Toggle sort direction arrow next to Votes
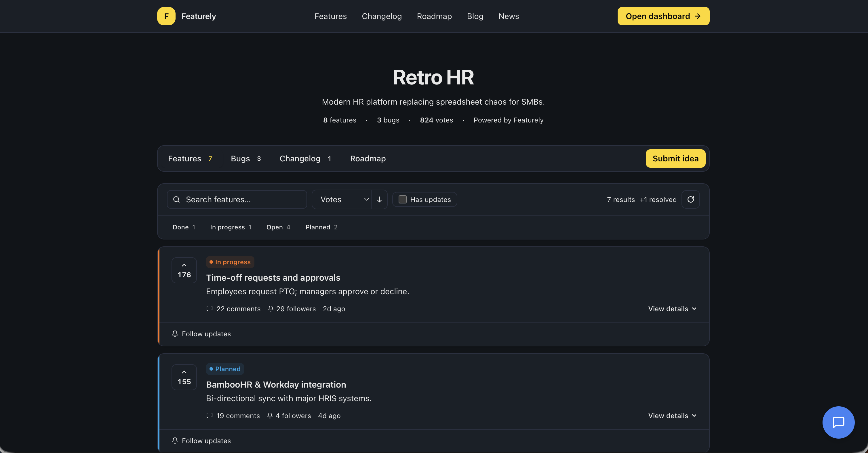Screen dimensions: 868x453 [379, 199]
